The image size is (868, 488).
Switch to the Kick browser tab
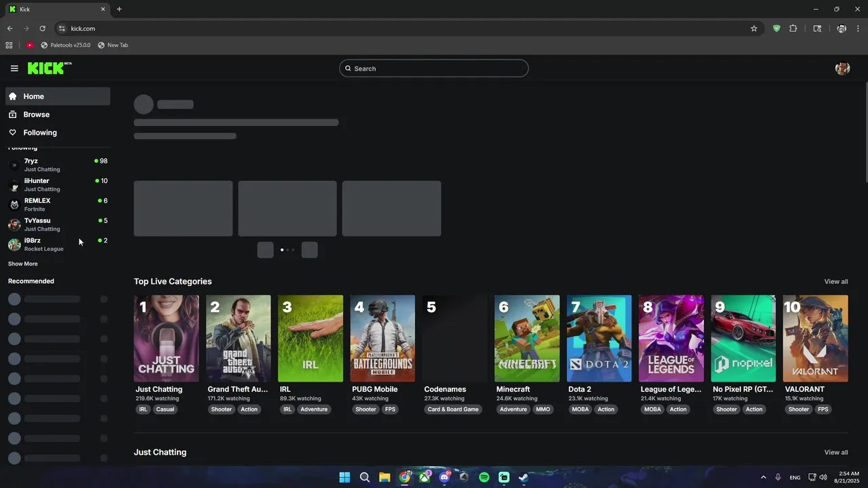56,9
